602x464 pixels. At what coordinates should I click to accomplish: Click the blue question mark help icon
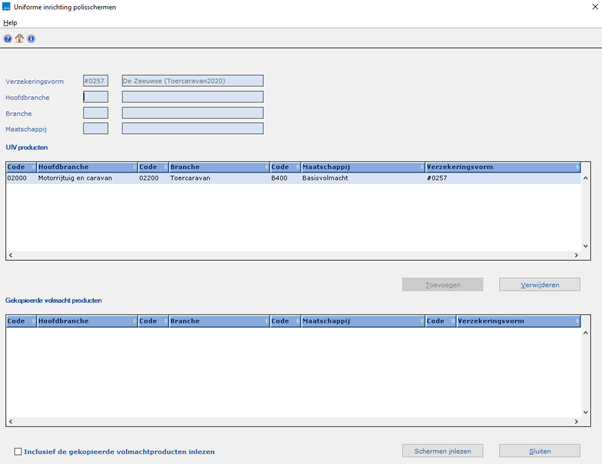[8, 39]
